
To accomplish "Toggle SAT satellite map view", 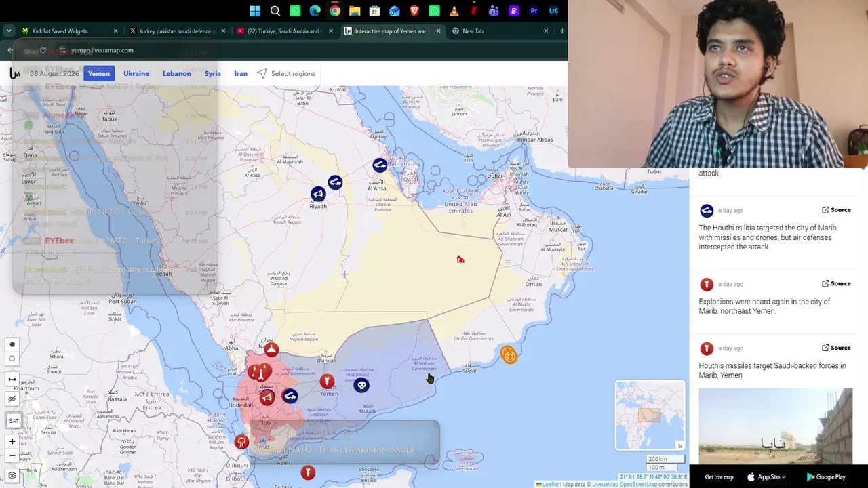I will 14,421.
